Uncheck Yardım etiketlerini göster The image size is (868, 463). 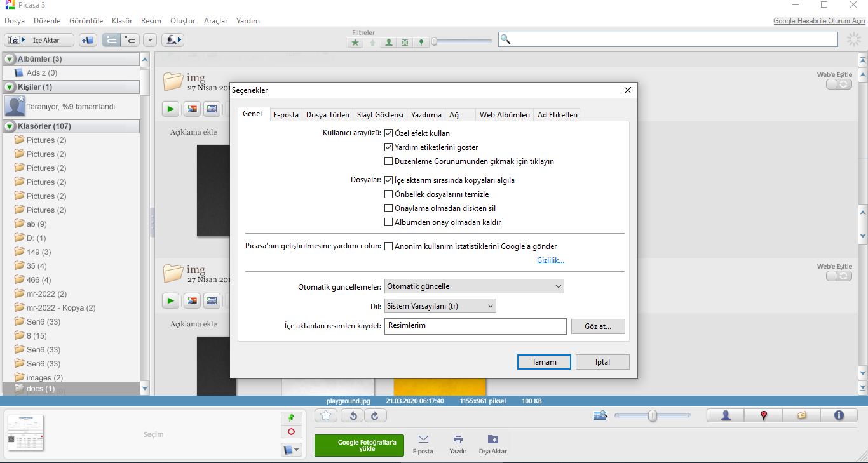click(389, 147)
